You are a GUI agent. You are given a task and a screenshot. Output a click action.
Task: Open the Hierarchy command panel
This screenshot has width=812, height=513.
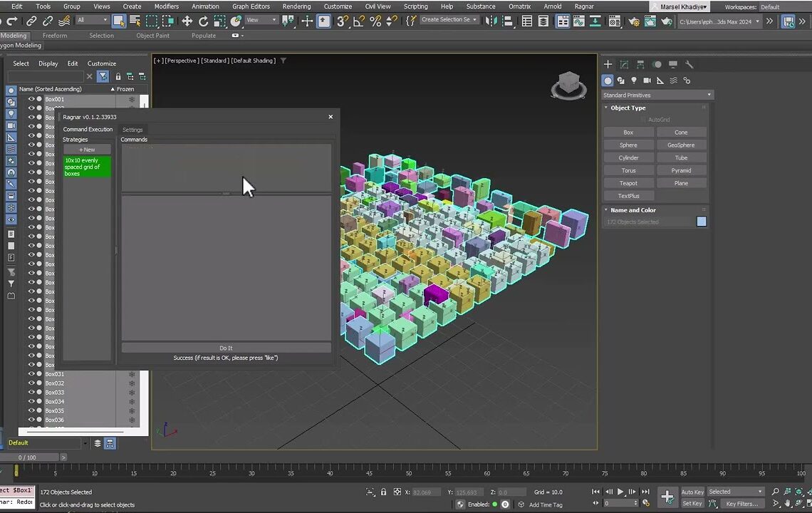[x=640, y=64]
